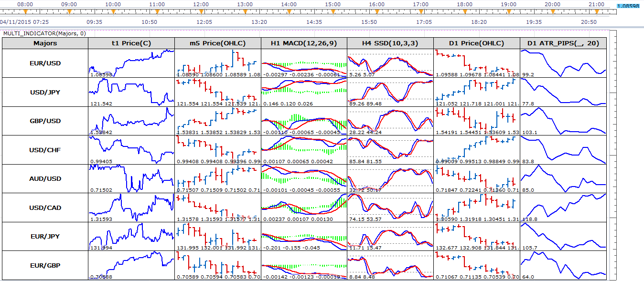Select the 11:00 orange time marker
Image resolution: width=644 pixels, height=281 pixels.
[157, 11]
